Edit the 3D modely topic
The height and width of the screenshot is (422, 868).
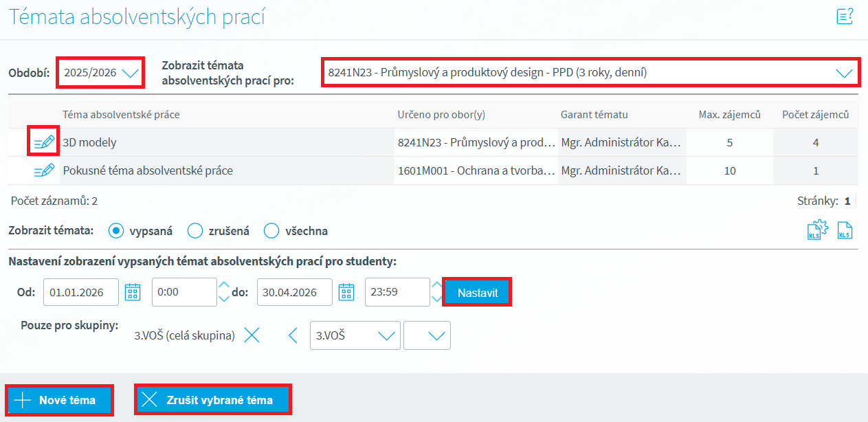click(44, 143)
